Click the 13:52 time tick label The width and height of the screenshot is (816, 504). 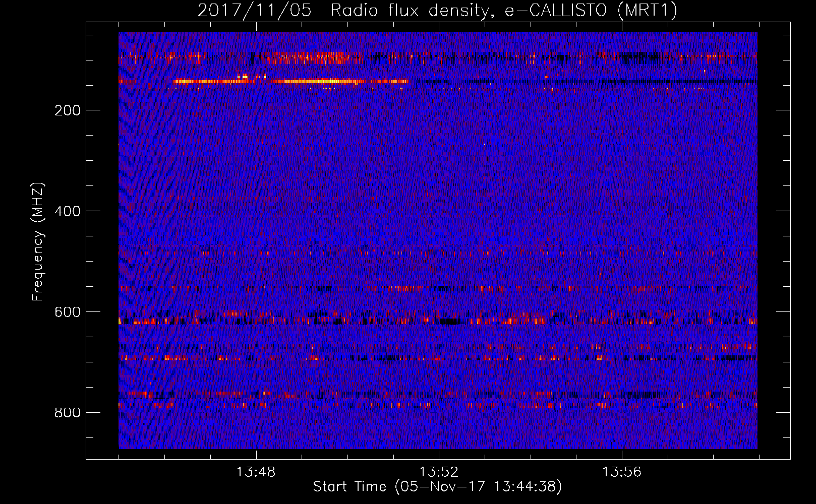(x=439, y=472)
